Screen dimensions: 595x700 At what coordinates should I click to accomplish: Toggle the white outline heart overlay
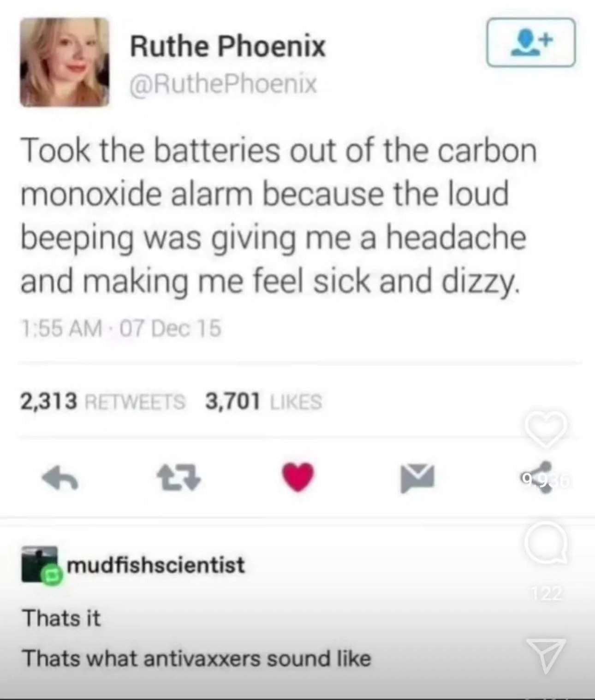pyautogui.click(x=546, y=429)
